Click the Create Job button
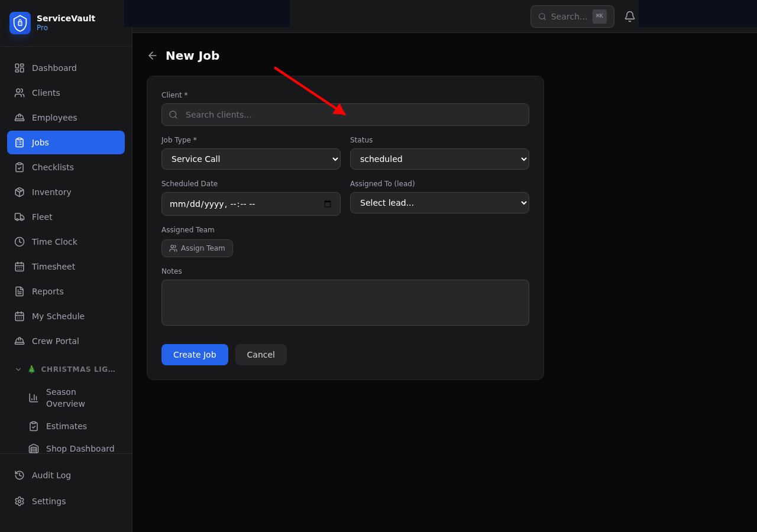Viewport: 757px width, 532px height. point(195,355)
